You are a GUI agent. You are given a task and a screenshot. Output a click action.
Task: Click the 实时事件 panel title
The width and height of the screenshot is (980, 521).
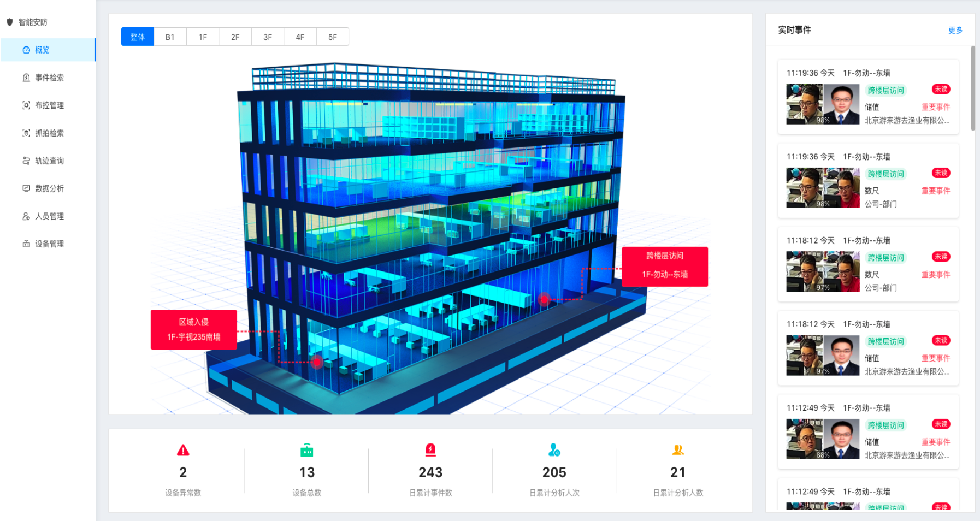point(794,30)
